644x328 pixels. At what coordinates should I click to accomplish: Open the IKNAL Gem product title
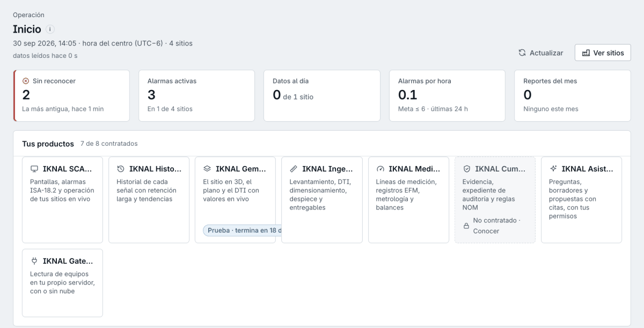[240, 169]
